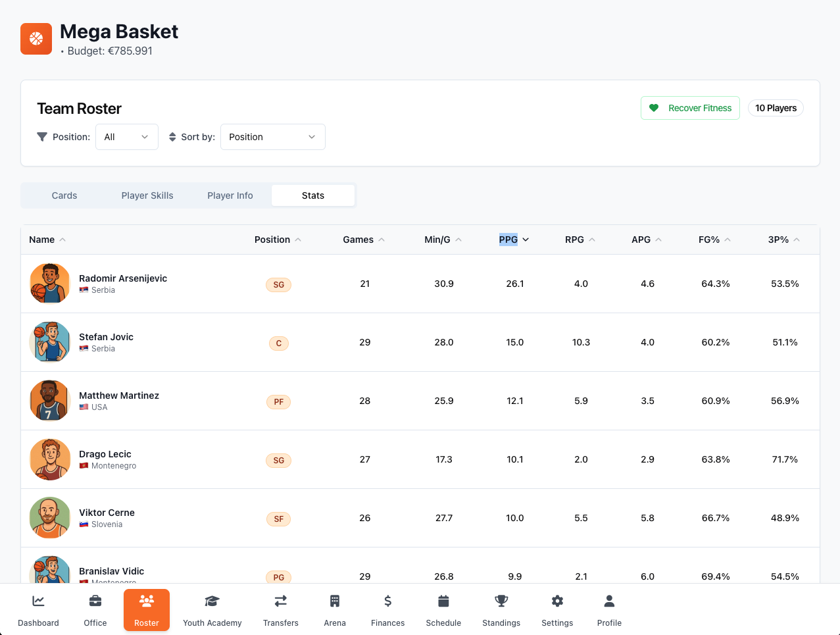The image size is (840, 635).
Task: Click Viktor Cerne's SF position badge
Action: pos(279,519)
